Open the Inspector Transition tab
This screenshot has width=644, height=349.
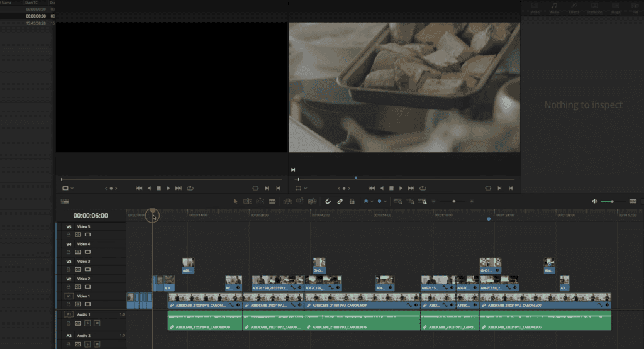tap(595, 8)
